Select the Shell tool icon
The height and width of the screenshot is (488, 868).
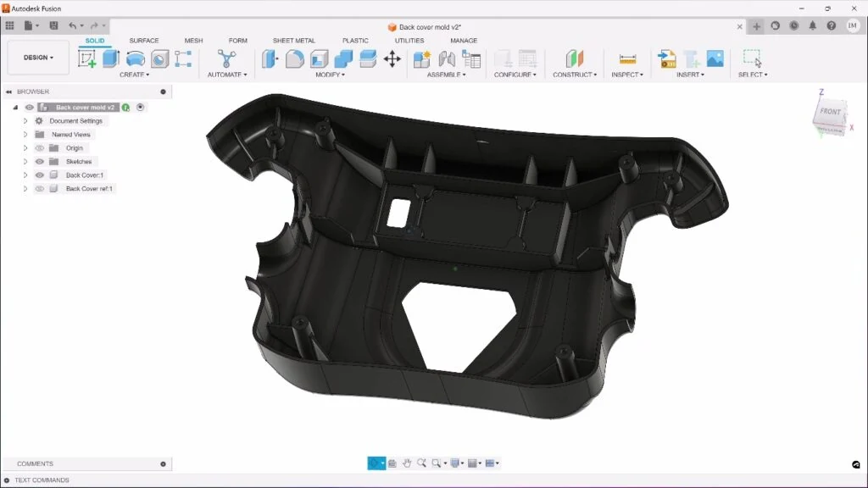[x=319, y=58]
